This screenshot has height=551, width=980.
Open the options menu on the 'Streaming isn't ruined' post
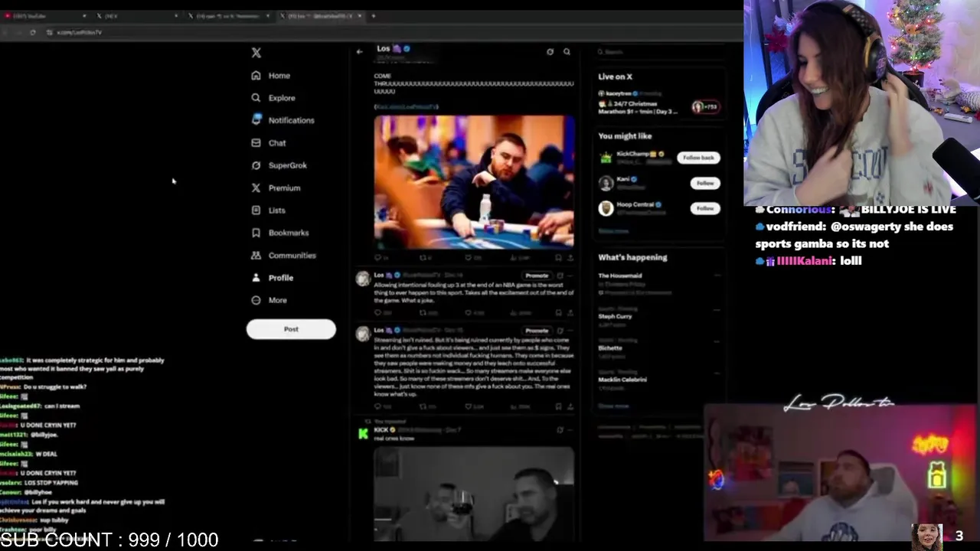[x=570, y=331]
